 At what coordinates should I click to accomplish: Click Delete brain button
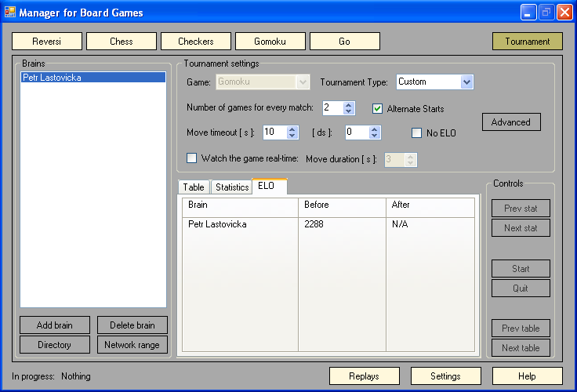tap(132, 325)
